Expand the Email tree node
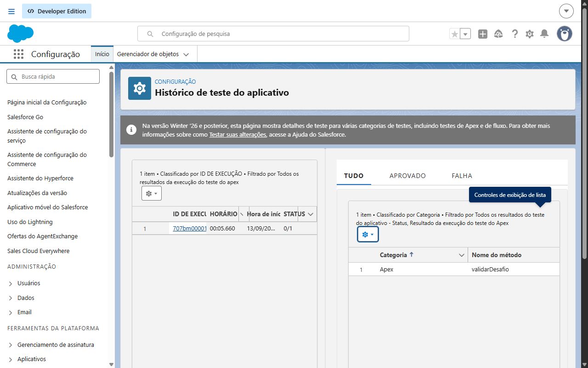This screenshot has width=588, height=368. (11, 312)
